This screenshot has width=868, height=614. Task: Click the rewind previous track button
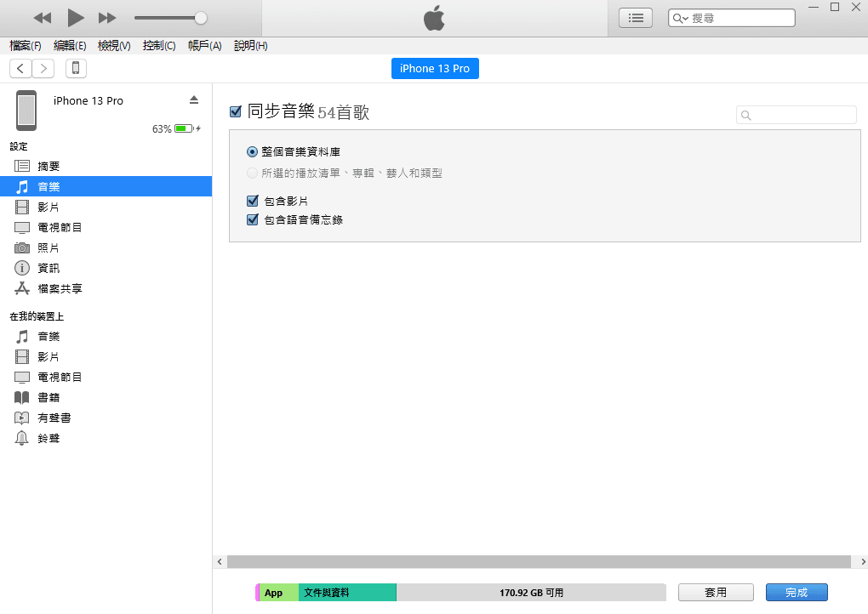pyautogui.click(x=42, y=18)
